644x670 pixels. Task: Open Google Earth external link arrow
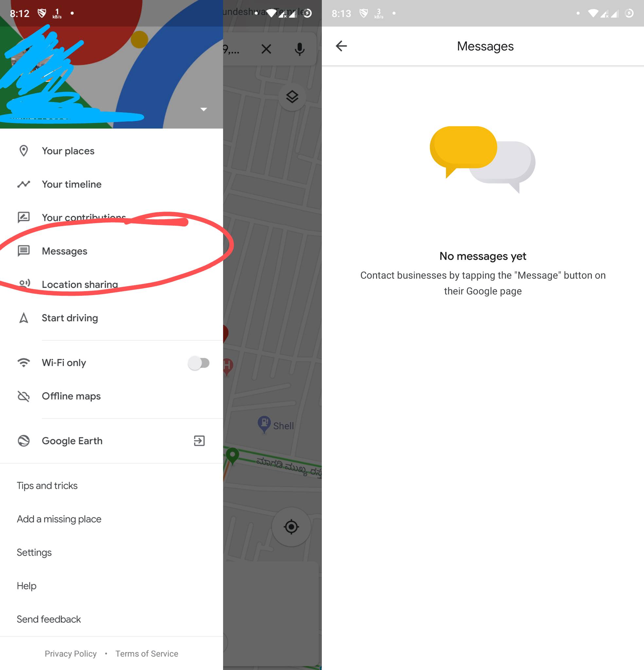[199, 441]
